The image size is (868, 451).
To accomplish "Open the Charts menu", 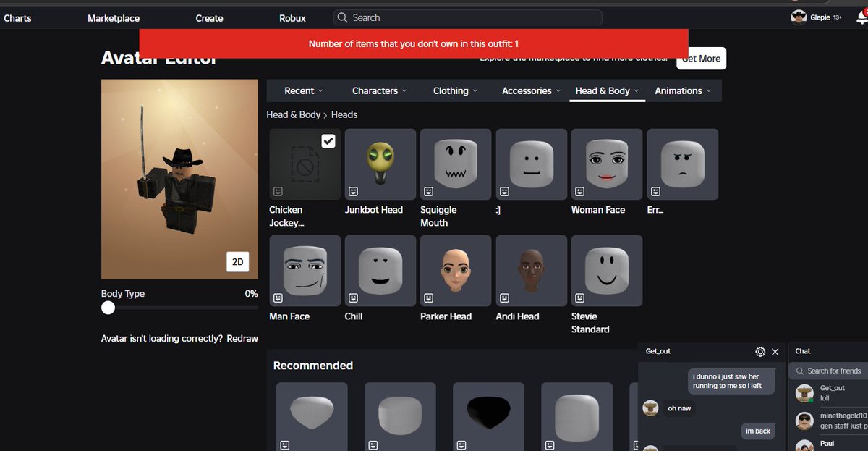I will point(17,18).
